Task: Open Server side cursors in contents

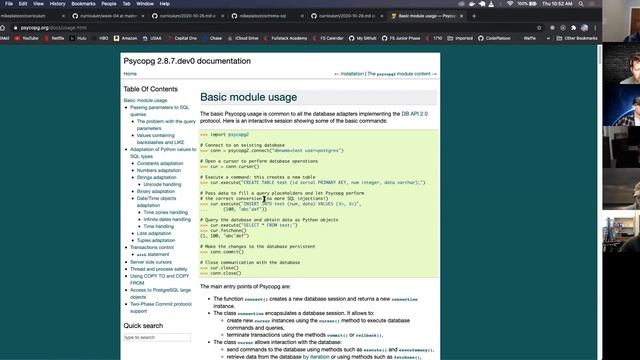Action: click(151, 262)
